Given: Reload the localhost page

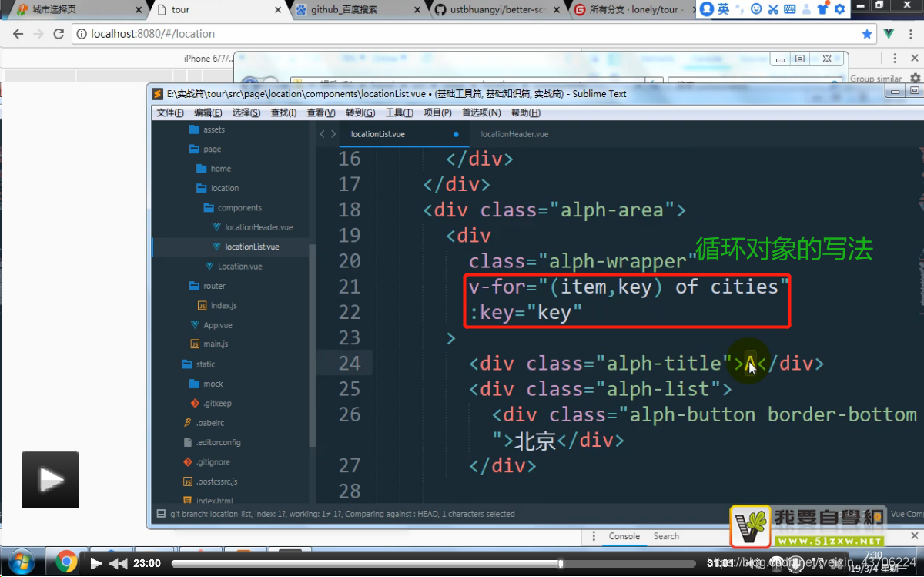Looking at the screenshot, I should click(x=59, y=34).
